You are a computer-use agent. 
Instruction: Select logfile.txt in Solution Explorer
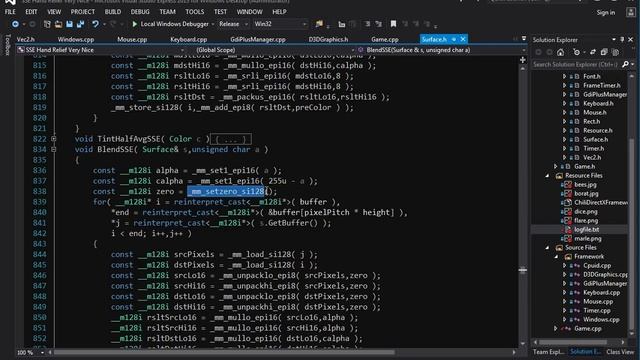(587, 229)
